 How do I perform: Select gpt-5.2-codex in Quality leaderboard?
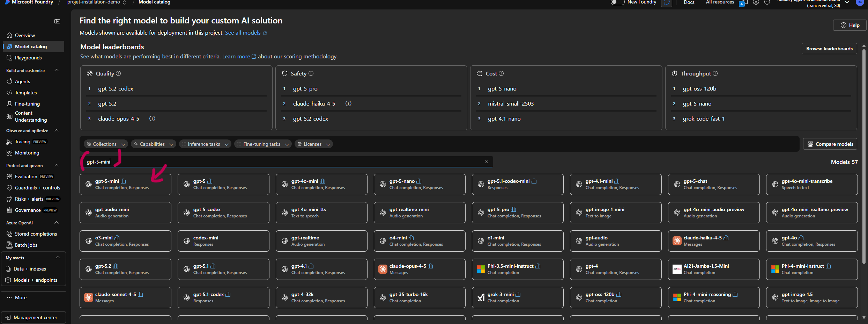point(116,89)
